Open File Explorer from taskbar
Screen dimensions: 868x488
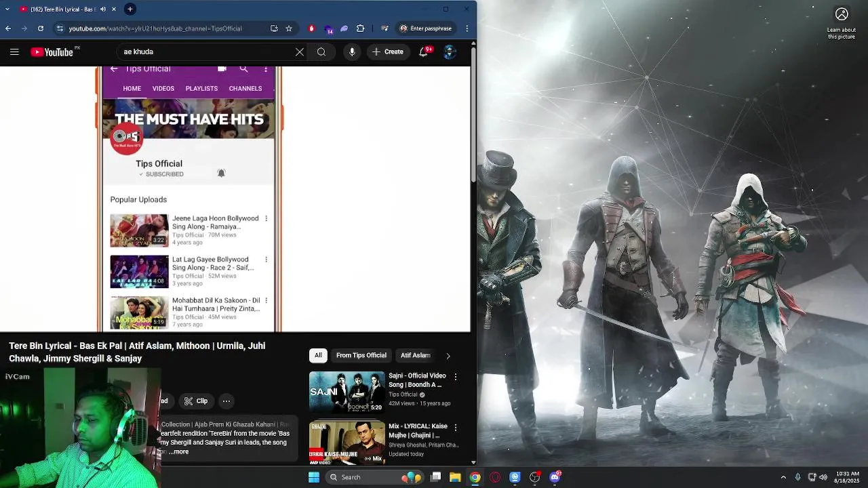click(x=455, y=477)
